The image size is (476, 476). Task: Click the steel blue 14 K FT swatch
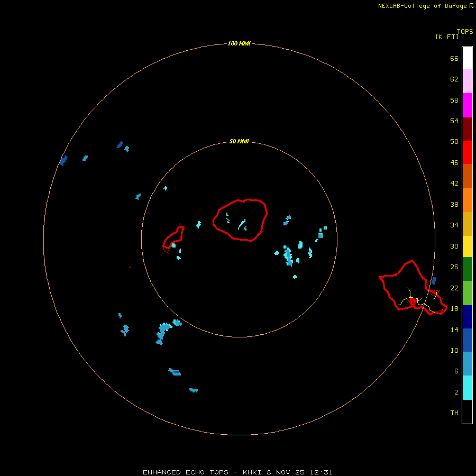[467, 364]
